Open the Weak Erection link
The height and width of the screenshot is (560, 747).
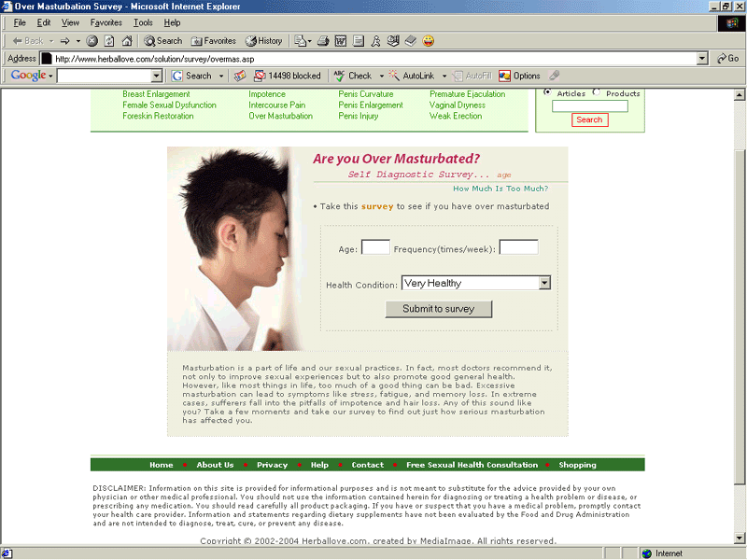pyautogui.click(x=456, y=116)
